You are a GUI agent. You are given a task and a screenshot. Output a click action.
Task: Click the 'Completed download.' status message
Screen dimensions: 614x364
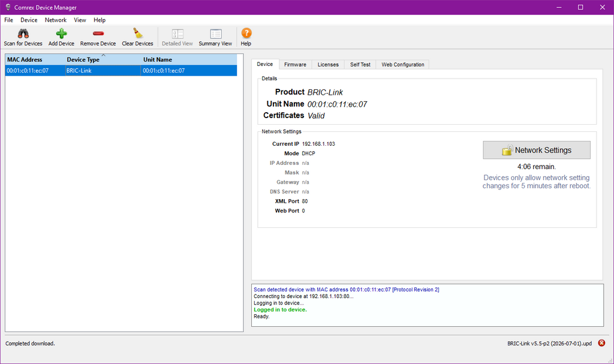pyautogui.click(x=30, y=344)
